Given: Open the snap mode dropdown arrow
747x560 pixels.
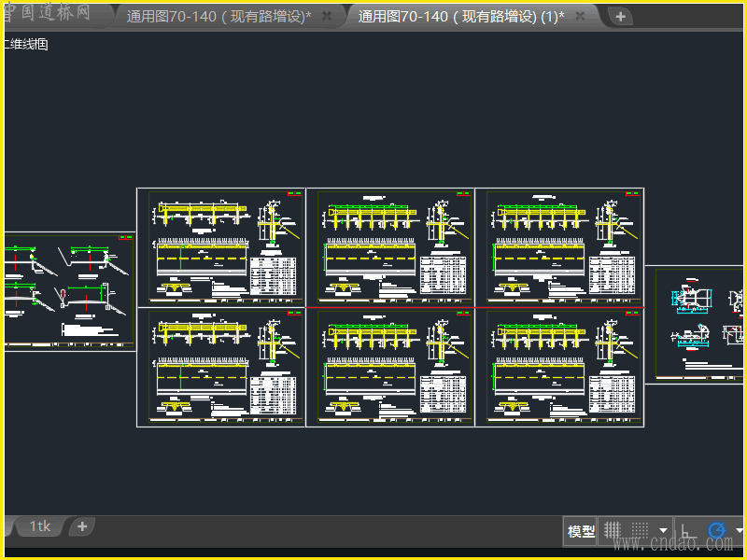Looking at the screenshot, I should pyautogui.click(x=663, y=531).
